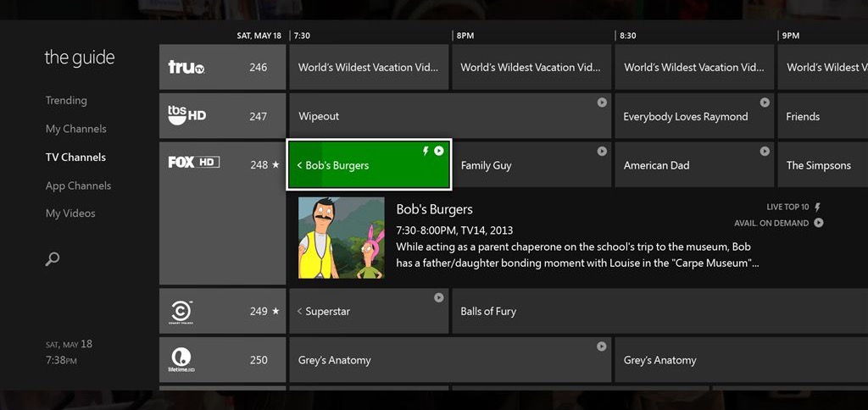Click on-demand play icon on Wipeout

(x=602, y=102)
